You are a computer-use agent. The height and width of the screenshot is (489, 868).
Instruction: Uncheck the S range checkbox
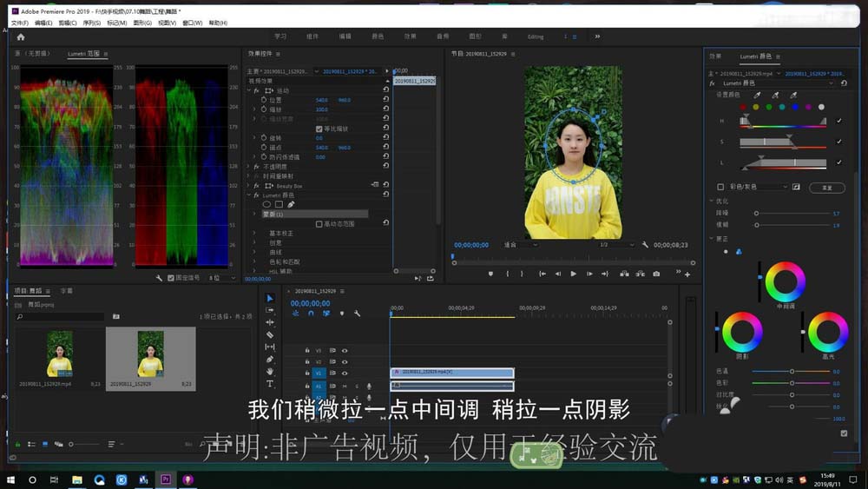click(838, 142)
